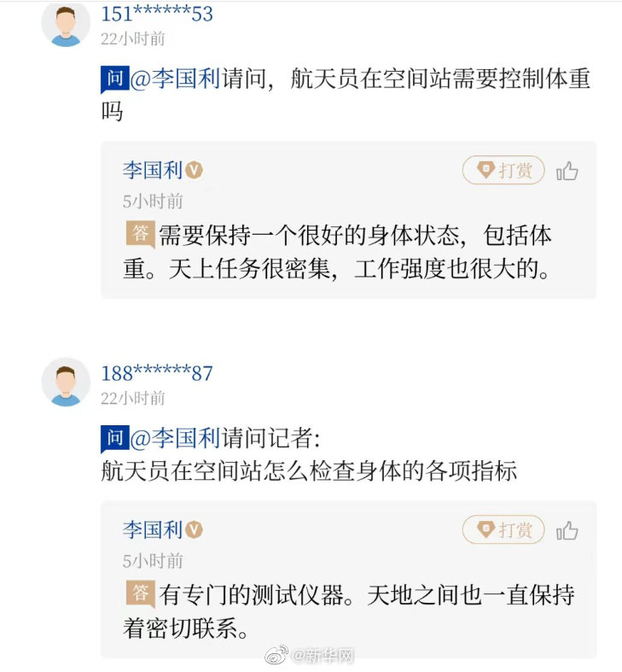Open avatar of user 188******87

pyautogui.click(x=66, y=382)
